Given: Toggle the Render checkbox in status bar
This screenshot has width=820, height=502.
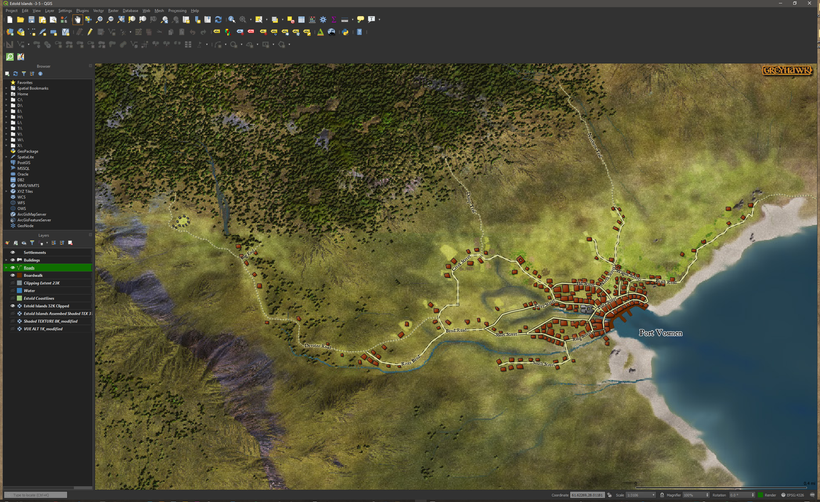Looking at the screenshot, I should coord(762,495).
